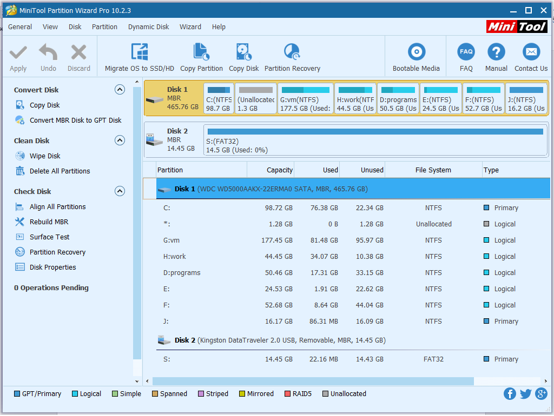
Task: Select the Disk 1 WDC header row
Action: point(353,189)
